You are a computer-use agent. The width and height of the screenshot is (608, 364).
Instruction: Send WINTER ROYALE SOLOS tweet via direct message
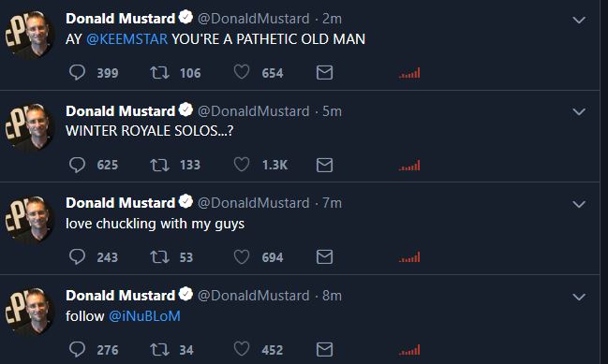pyautogui.click(x=324, y=165)
